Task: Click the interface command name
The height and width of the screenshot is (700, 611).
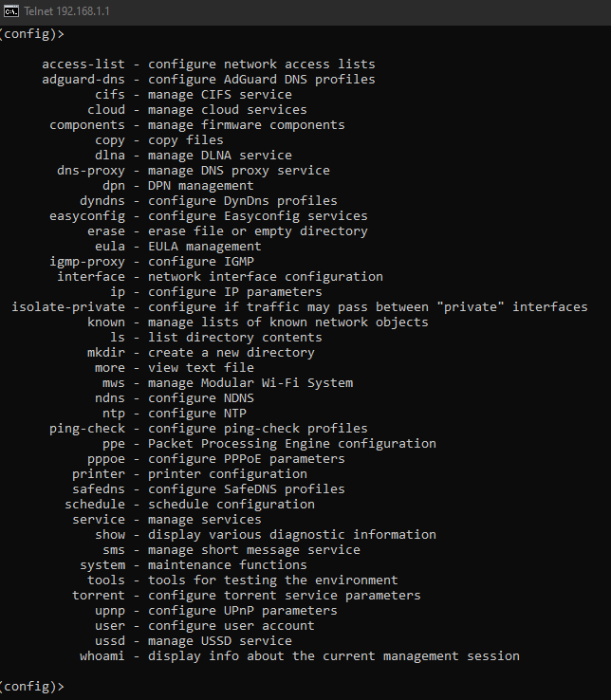Action: [91, 277]
